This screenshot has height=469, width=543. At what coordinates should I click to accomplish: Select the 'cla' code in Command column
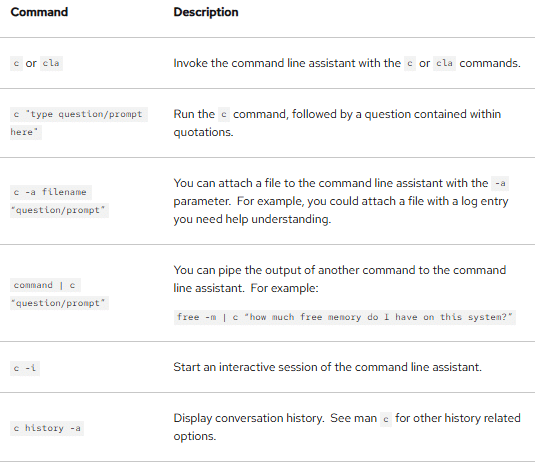[x=51, y=63]
